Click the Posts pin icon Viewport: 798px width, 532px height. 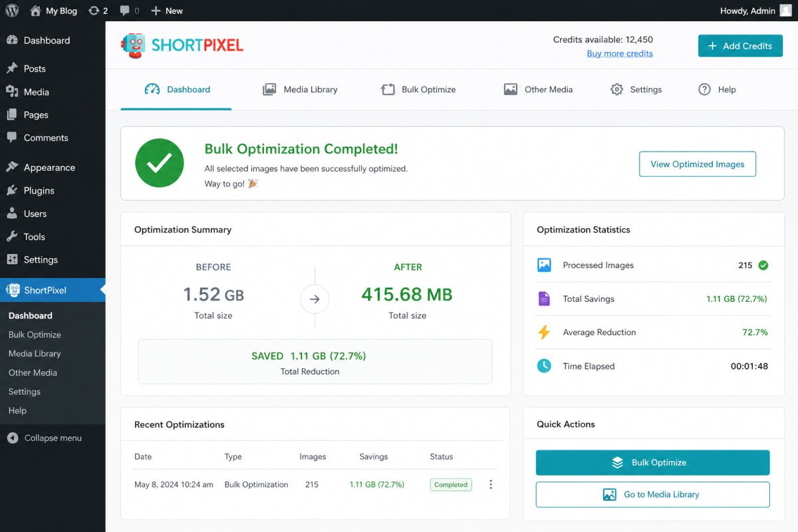tap(12, 68)
